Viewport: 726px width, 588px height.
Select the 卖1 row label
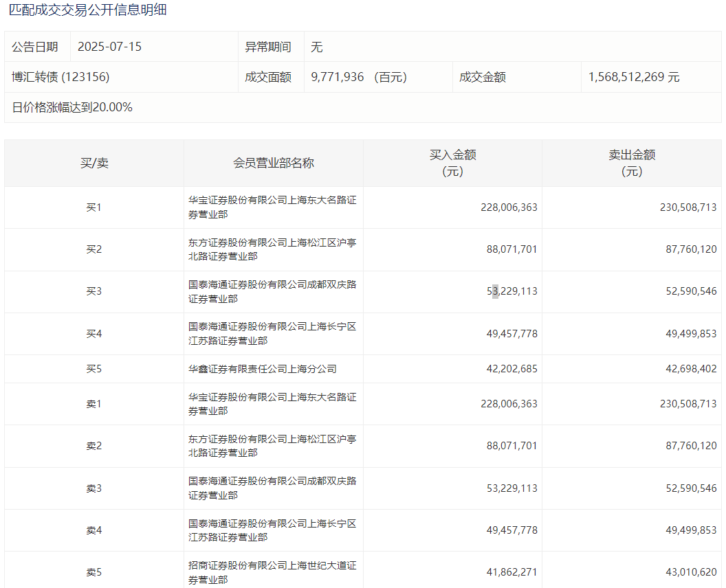coord(94,404)
